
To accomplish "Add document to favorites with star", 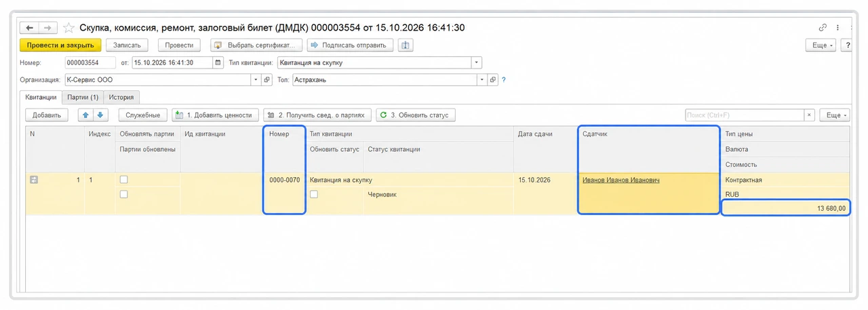I will click(68, 28).
